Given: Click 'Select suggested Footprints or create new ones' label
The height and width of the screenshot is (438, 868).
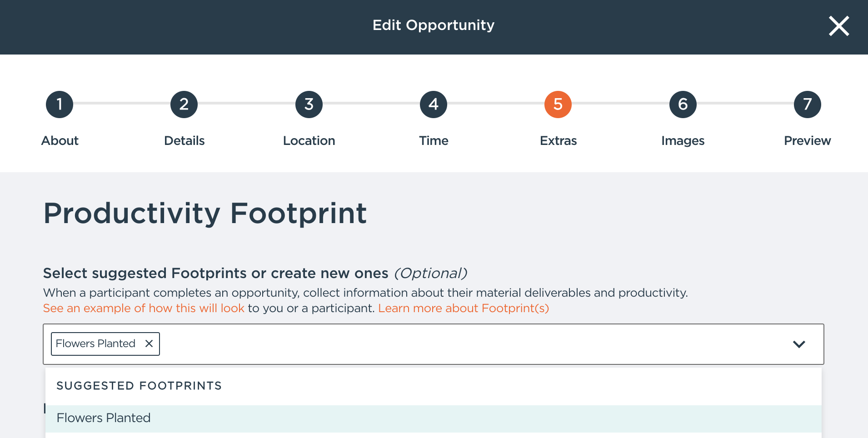Looking at the screenshot, I should 216,273.
